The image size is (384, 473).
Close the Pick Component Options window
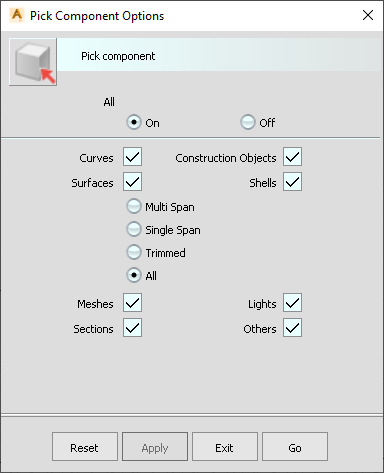click(368, 15)
